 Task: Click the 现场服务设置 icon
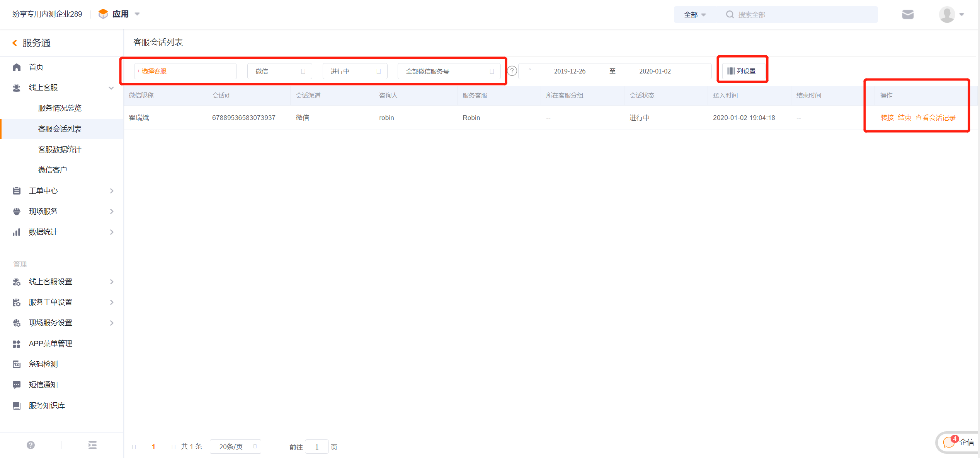pyautogui.click(x=16, y=323)
